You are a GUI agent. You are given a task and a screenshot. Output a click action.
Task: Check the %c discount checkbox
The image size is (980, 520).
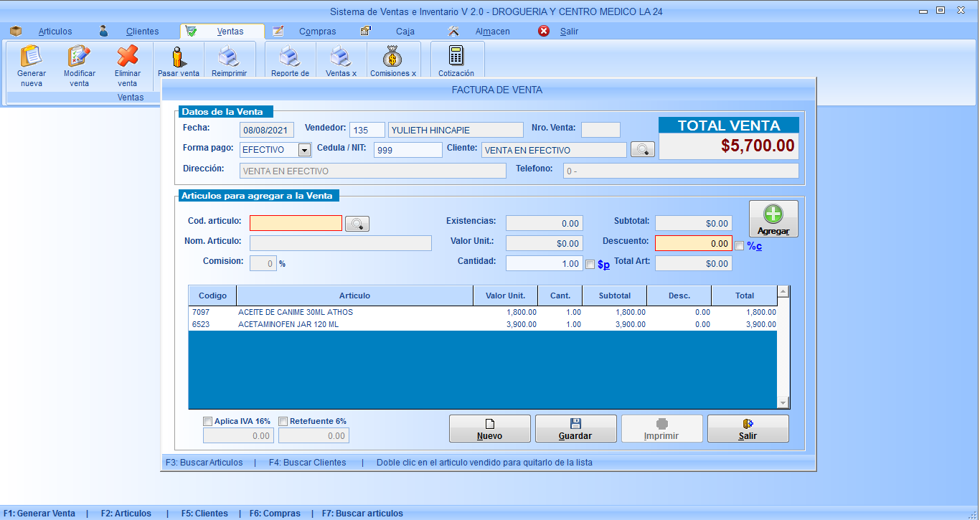coord(740,246)
